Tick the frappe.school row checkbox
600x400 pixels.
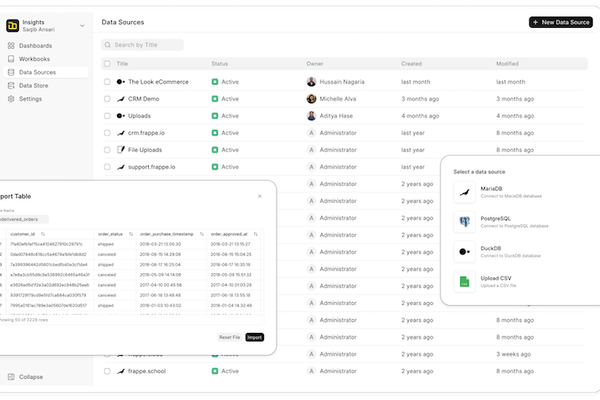[x=107, y=371]
